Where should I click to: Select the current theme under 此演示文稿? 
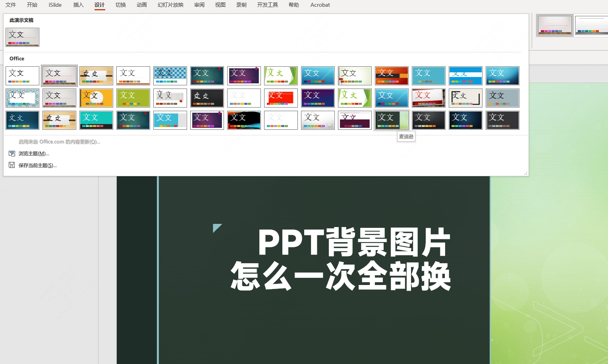(22, 37)
